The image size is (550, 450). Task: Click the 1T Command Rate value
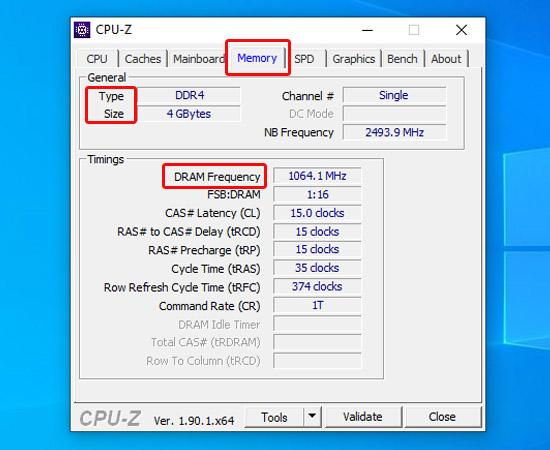(317, 305)
